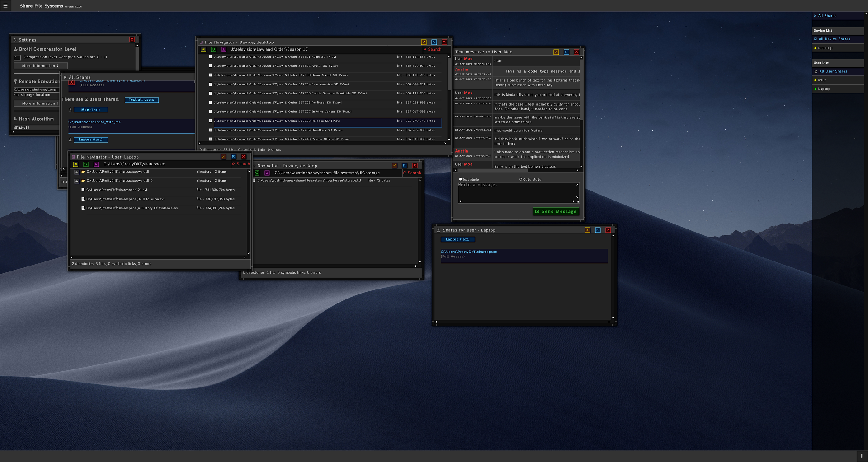Expand the ws-es6 directory
868x462 pixels.
point(77,172)
